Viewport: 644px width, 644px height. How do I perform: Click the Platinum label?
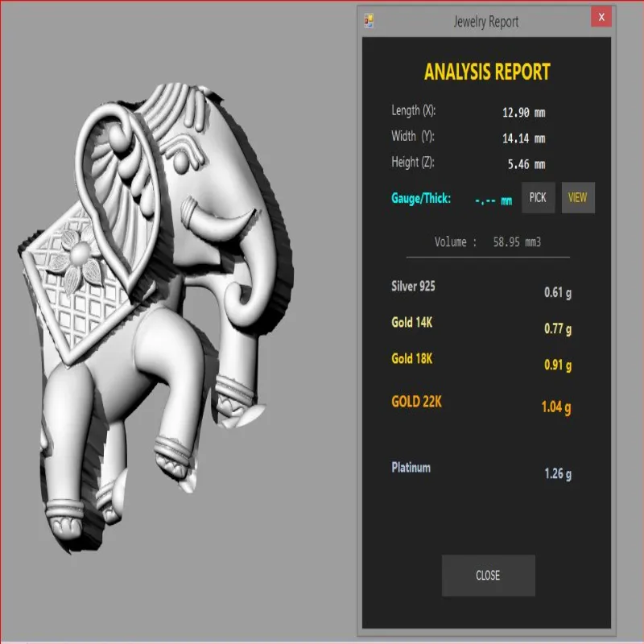(411, 468)
